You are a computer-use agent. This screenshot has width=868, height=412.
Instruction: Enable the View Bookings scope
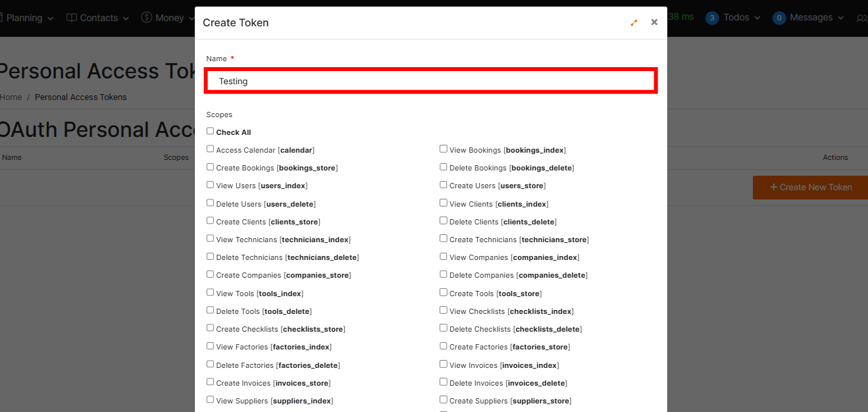[x=444, y=149]
